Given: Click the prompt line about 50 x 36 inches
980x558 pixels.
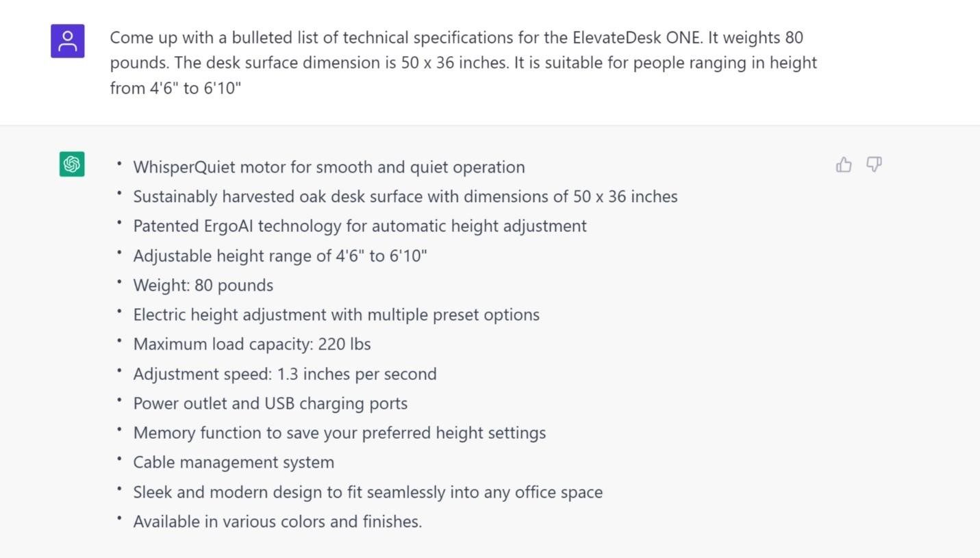Looking at the screenshot, I should pyautogui.click(x=463, y=63).
